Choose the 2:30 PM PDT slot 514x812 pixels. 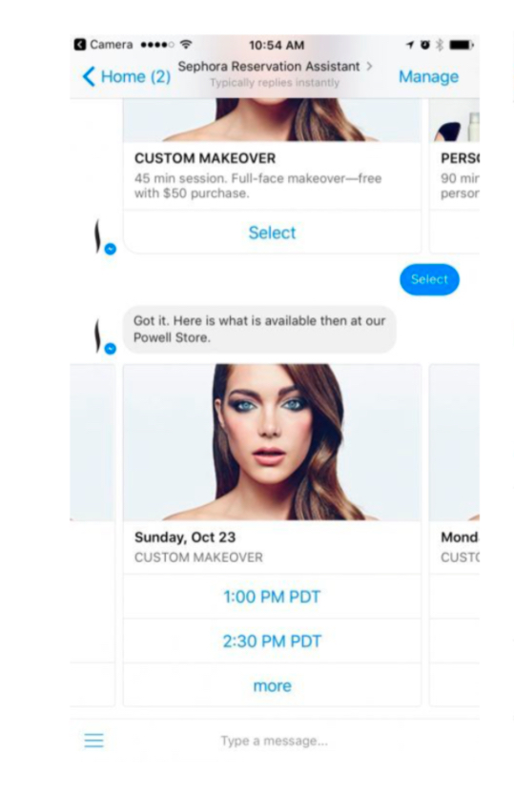pyautogui.click(x=272, y=641)
